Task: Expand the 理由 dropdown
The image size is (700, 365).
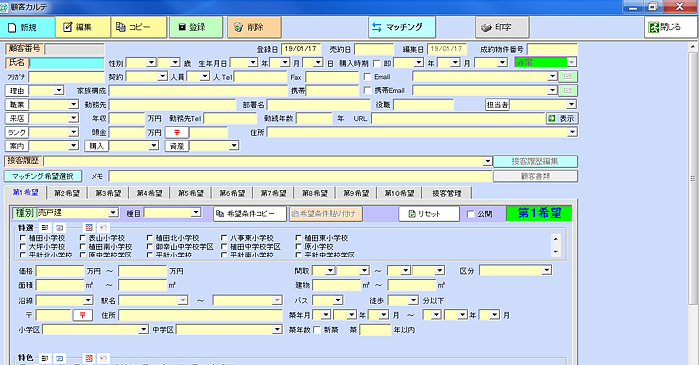Action: click(x=59, y=90)
